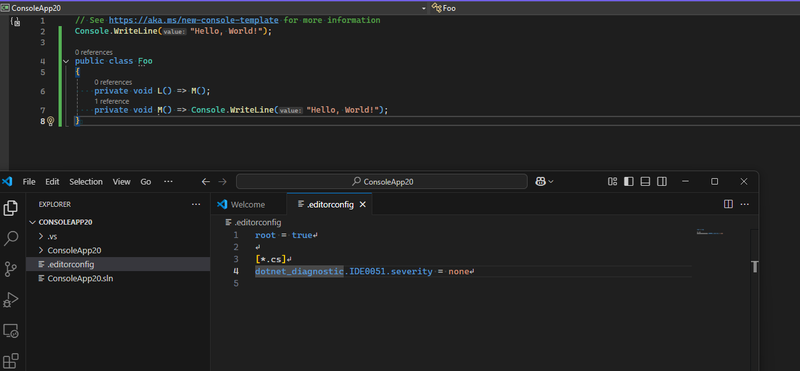Open Explorer view in VS Code activity bar
The height and width of the screenshot is (371, 800).
[x=11, y=208]
